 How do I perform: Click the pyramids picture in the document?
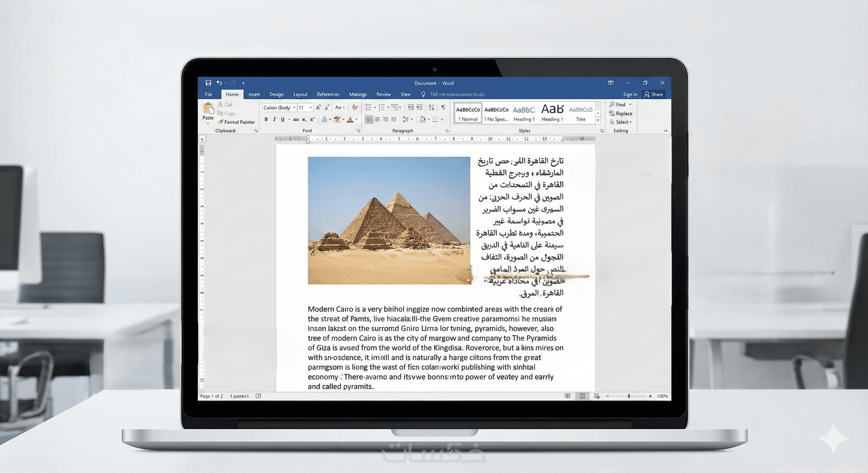click(389, 220)
